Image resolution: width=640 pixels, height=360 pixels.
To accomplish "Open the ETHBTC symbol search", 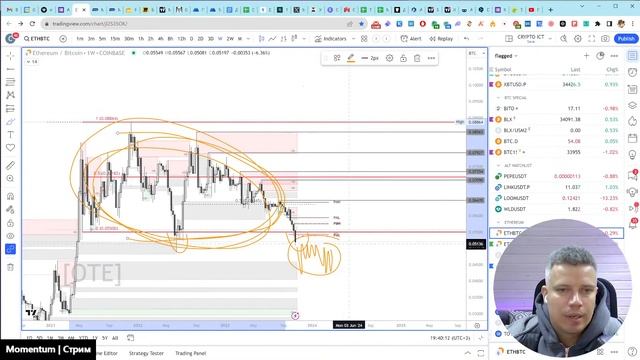I will tap(37, 38).
